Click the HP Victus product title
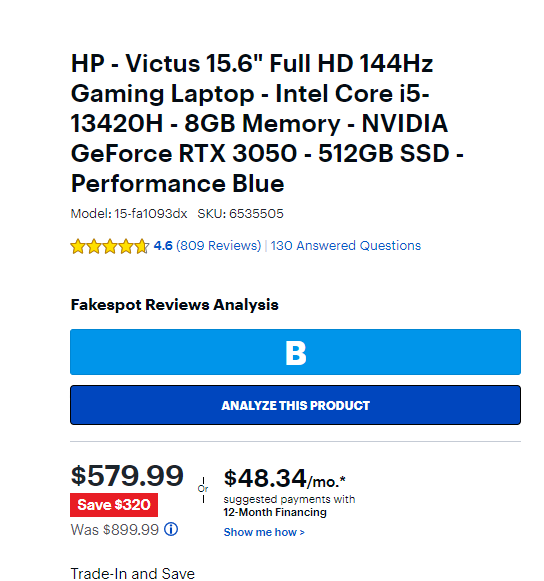 point(267,123)
